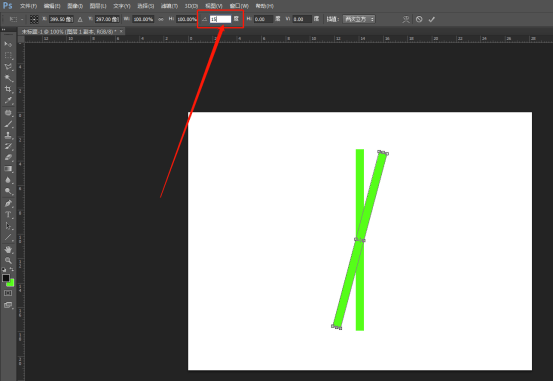Select the Blur tool

8,180
